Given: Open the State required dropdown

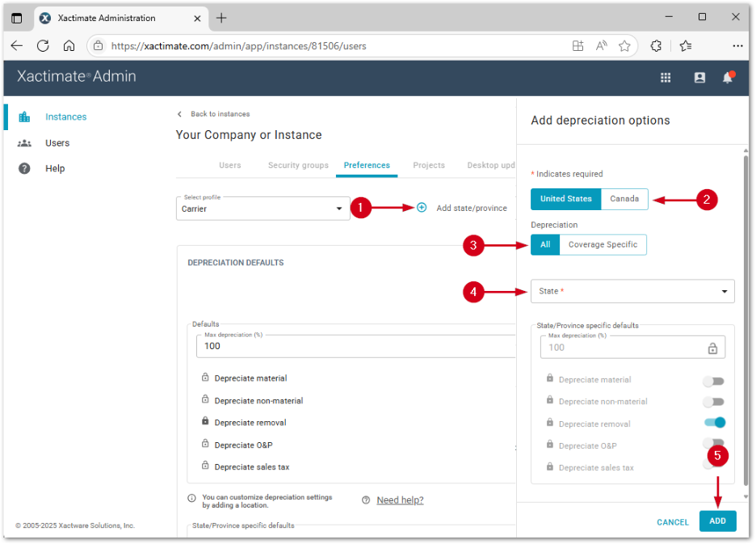Looking at the screenshot, I should pyautogui.click(x=632, y=292).
